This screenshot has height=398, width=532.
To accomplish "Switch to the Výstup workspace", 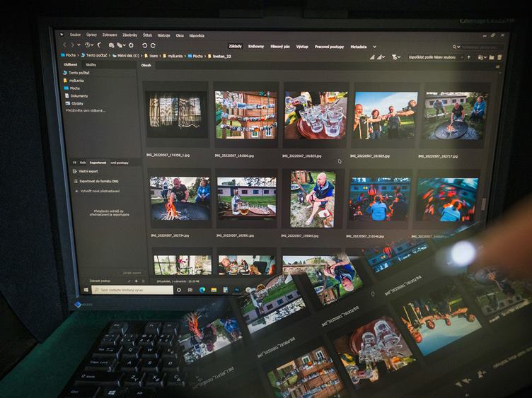I will click(x=302, y=47).
